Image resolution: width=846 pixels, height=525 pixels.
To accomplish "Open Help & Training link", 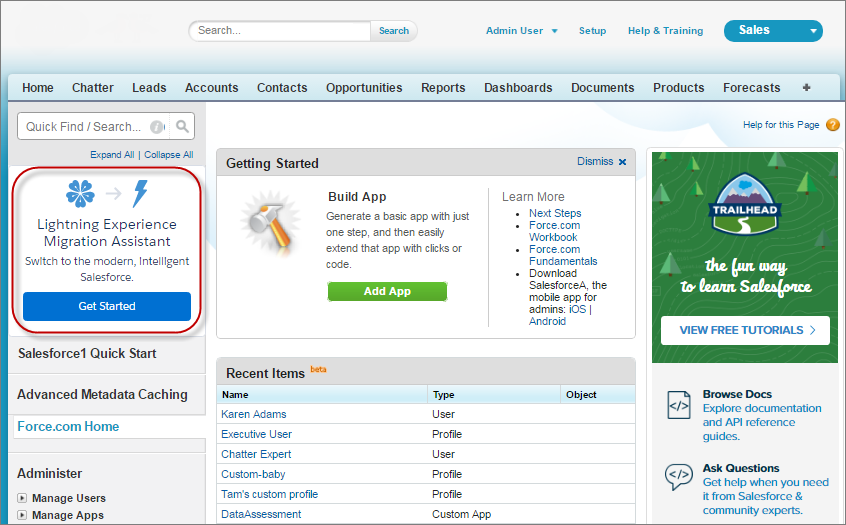I will (x=665, y=31).
